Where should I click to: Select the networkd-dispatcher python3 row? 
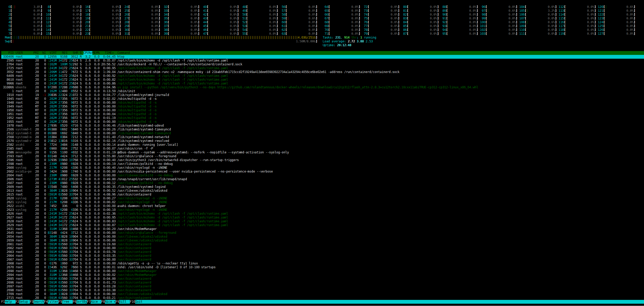[322, 160]
